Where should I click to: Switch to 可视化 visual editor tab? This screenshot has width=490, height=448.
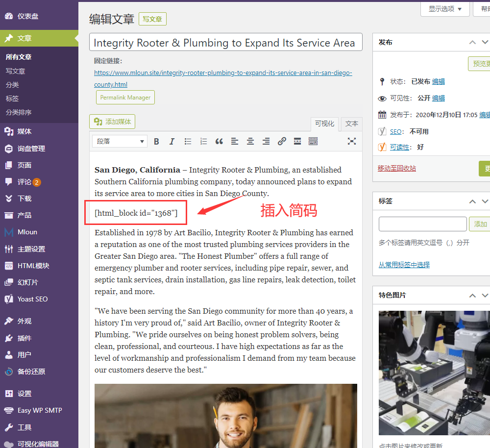click(x=325, y=124)
